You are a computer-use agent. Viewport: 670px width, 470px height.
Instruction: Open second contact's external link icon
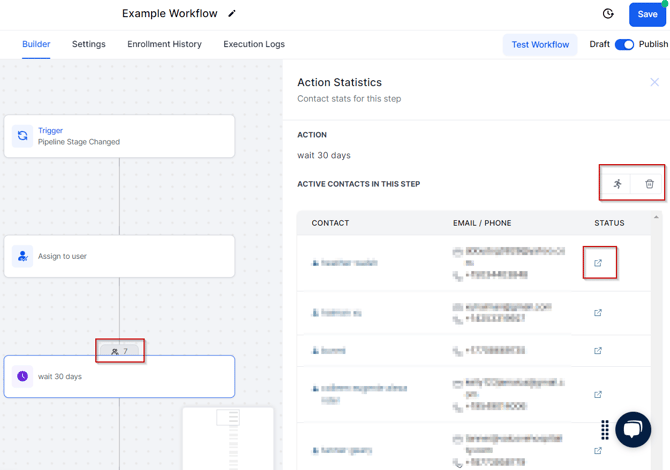tap(598, 313)
